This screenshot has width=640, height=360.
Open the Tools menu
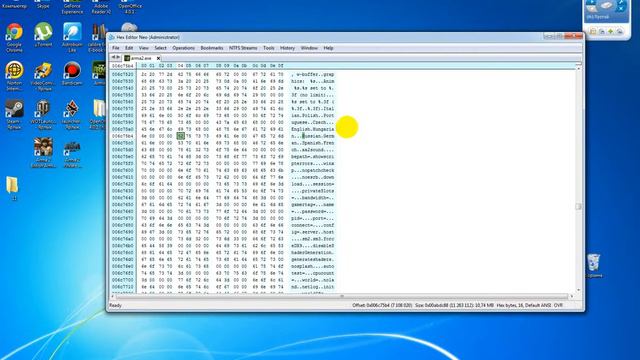(x=269, y=48)
